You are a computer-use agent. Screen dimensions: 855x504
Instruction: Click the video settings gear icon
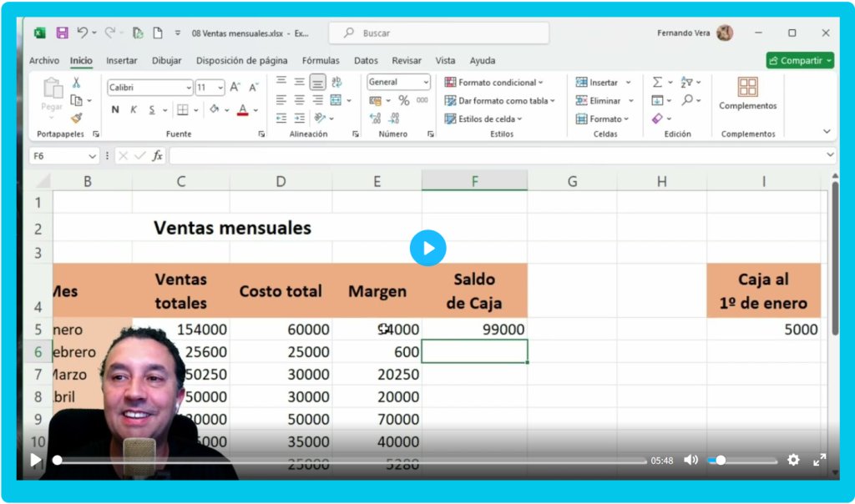pyautogui.click(x=793, y=460)
